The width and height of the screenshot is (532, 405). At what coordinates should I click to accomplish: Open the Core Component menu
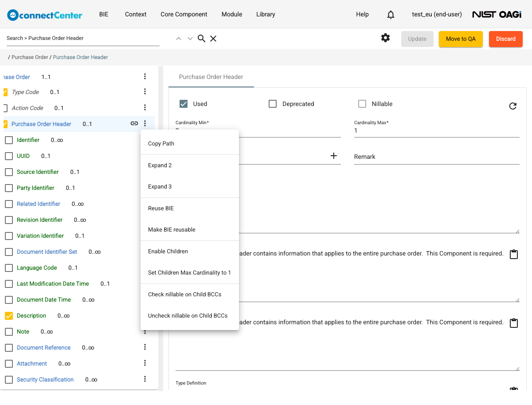184,14
